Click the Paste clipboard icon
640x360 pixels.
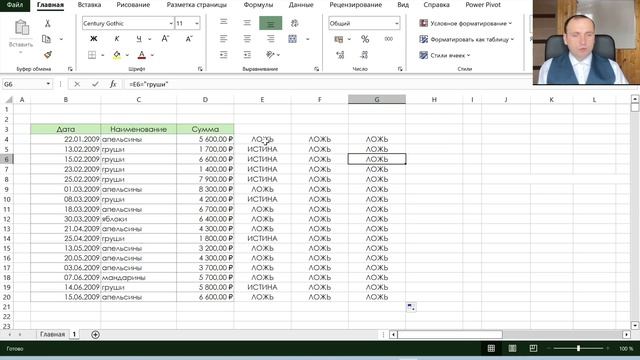click(21, 28)
